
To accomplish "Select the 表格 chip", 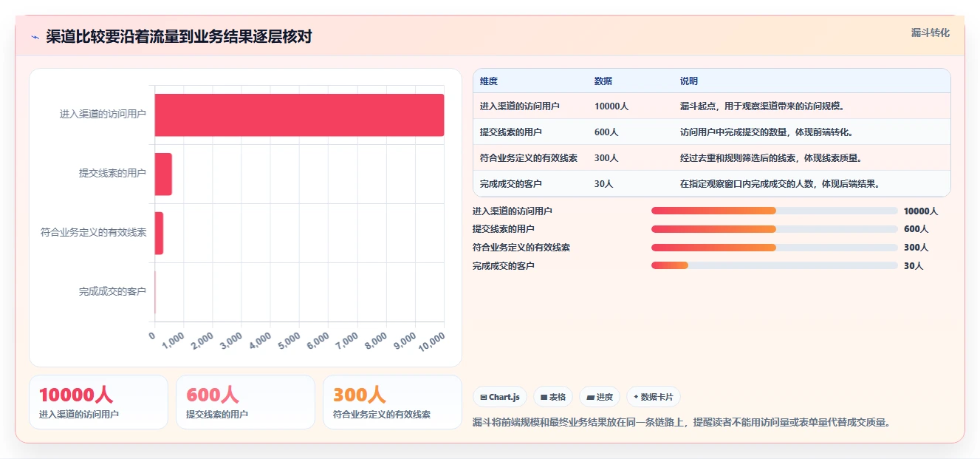I will 553,397.
